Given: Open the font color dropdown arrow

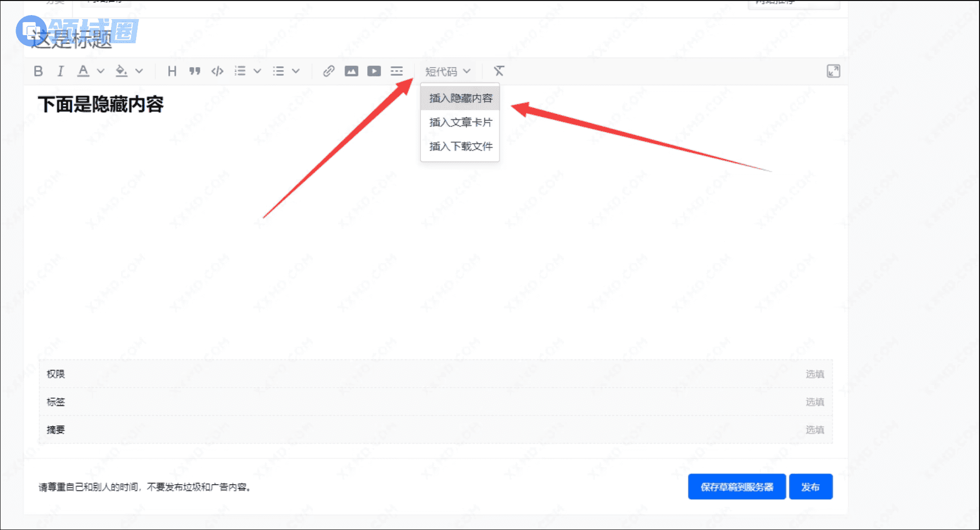Looking at the screenshot, I should pos(101,71).
